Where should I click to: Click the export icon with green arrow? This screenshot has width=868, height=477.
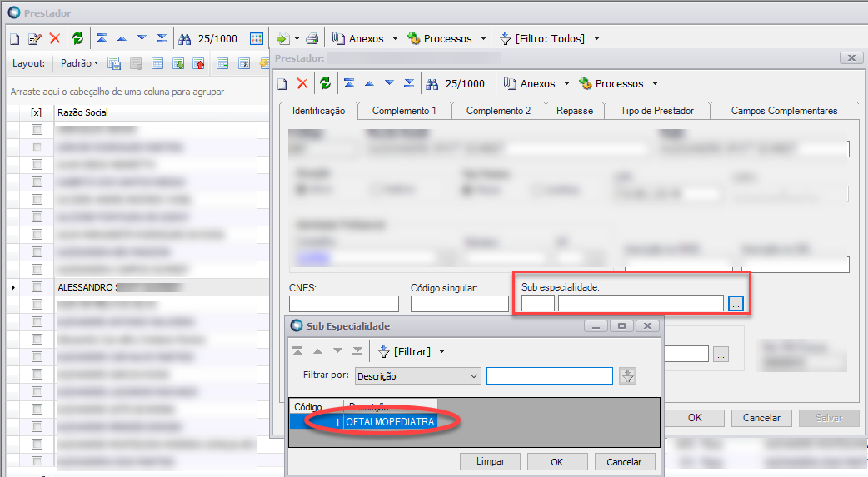click(283, 39)
